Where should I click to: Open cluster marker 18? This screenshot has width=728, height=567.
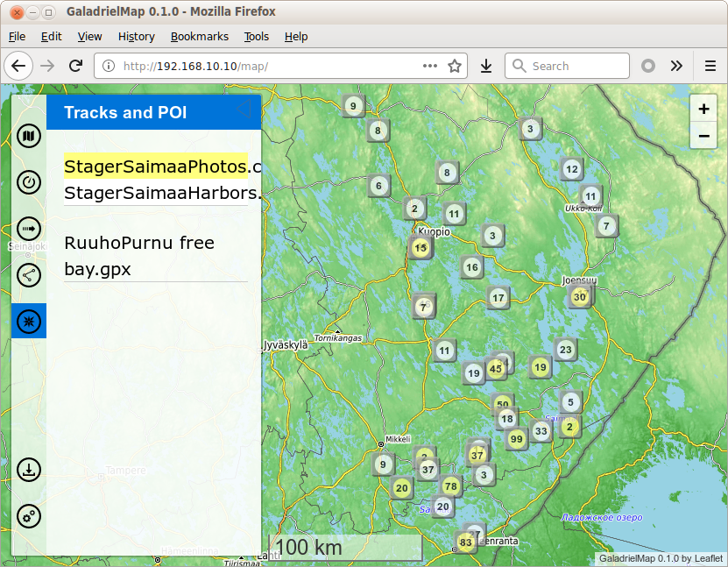click(x=507, y=419)
